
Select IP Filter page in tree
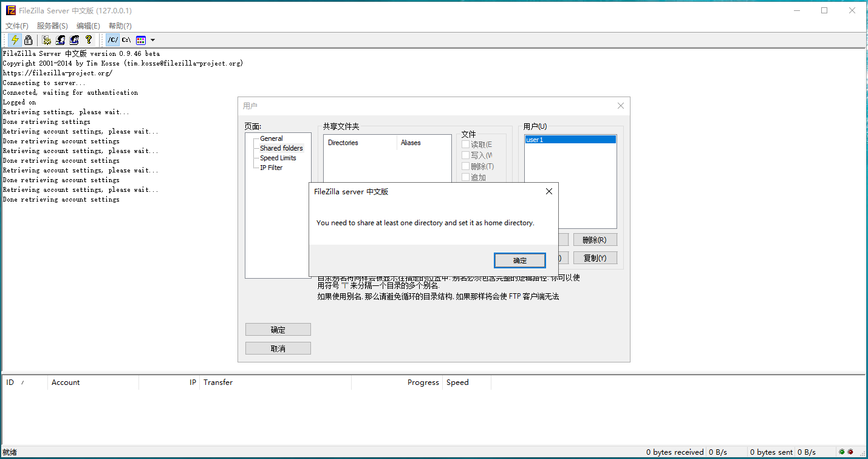click(272, 168)
